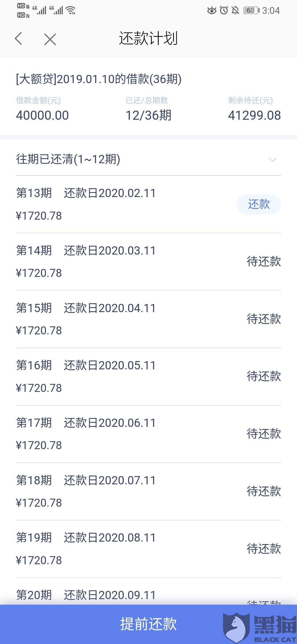Image resolution: width=297 pixels, height=644 pixels.
Task: Select the 第19期 2020.08.11 row
Action: (x=148, y=549)
